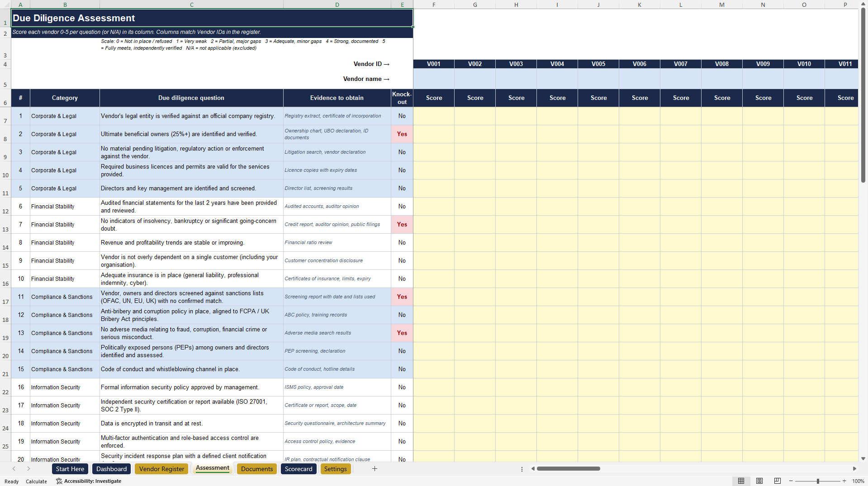
Task: Click the horizontal scrollbar thumb
Action: point(568,469)
